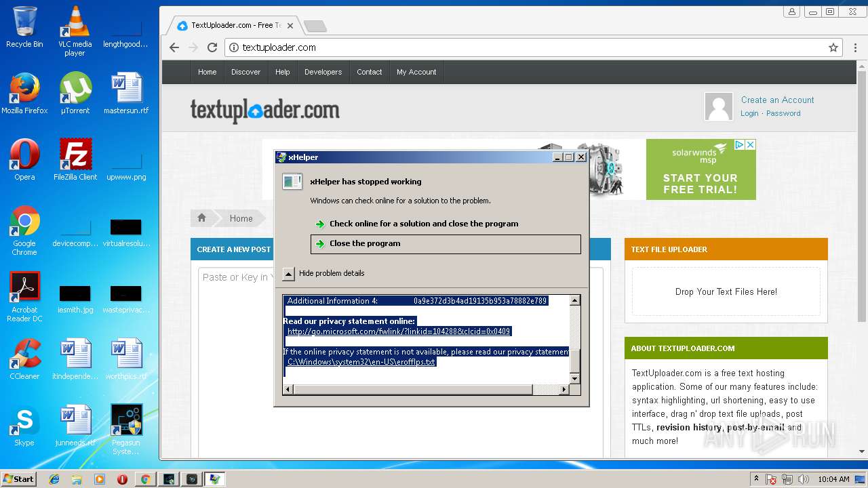Click the network tray icon
Screen dimensions: 868x488
tap(789, 479)
